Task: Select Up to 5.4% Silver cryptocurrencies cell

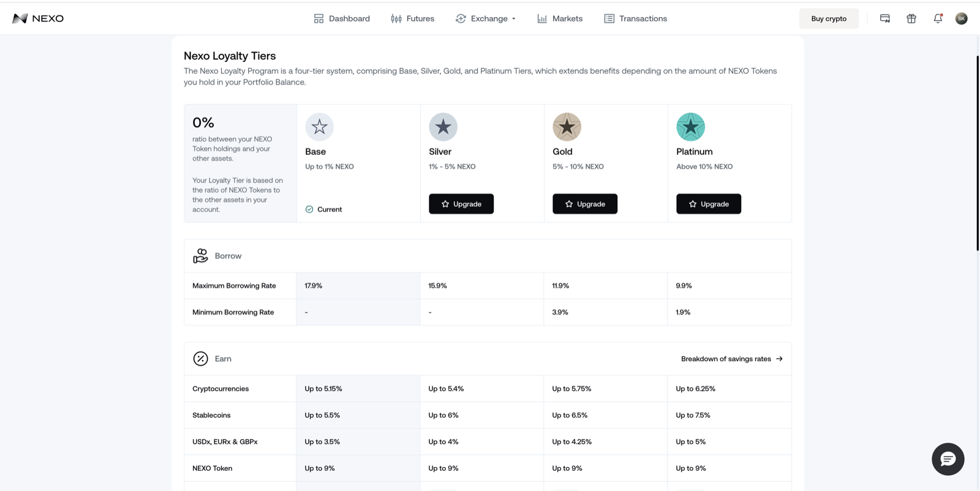Action: tap(446, 389)
